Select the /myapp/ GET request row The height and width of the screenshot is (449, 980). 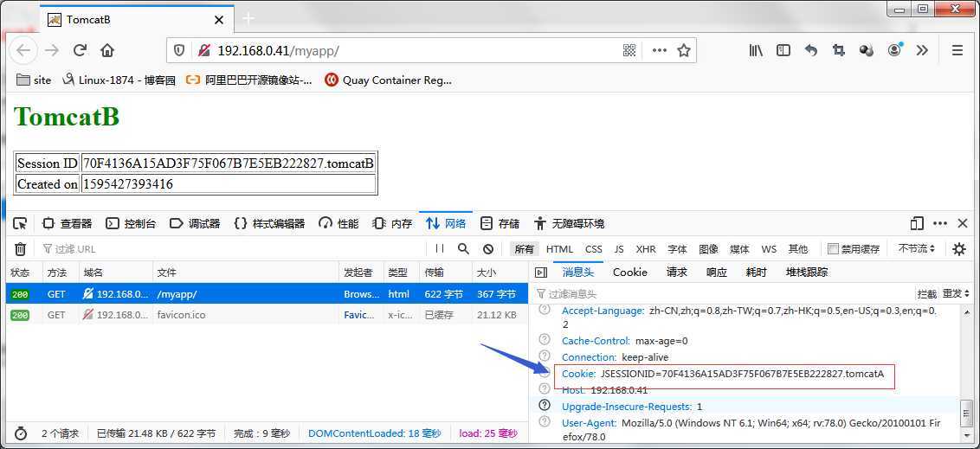click(267, 294)
